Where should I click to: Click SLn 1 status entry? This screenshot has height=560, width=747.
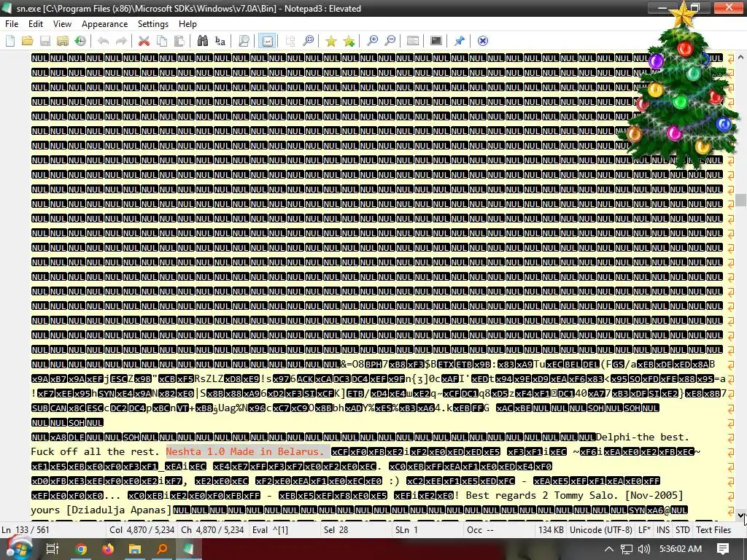(406, 530)
